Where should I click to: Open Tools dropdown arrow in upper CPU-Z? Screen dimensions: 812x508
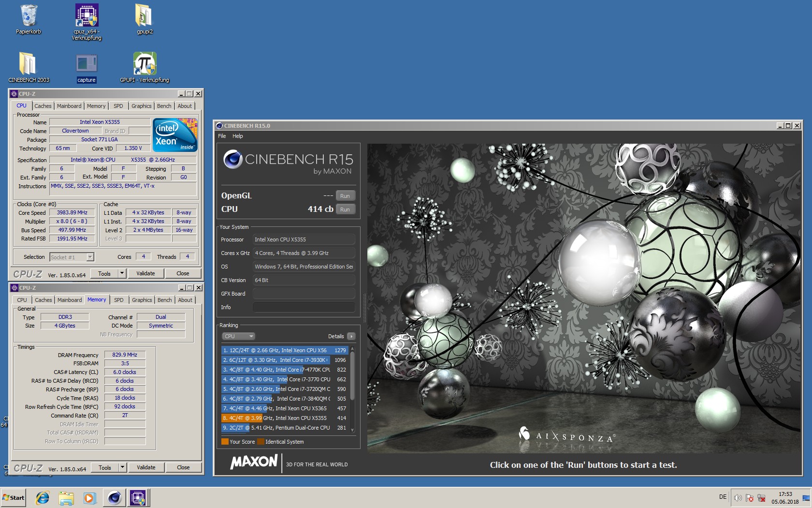[122, 273]
